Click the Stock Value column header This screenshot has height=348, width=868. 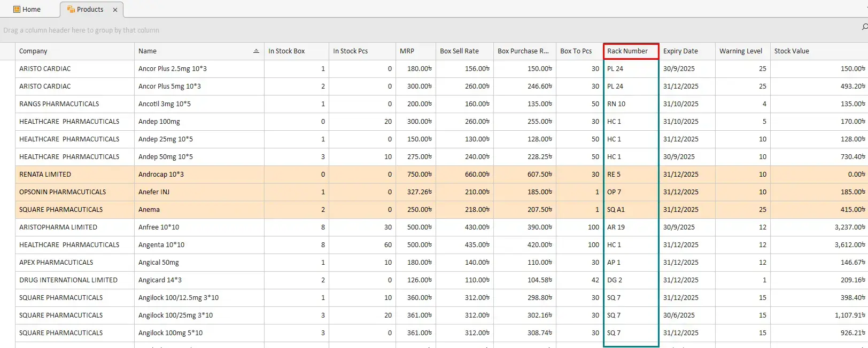819,51
